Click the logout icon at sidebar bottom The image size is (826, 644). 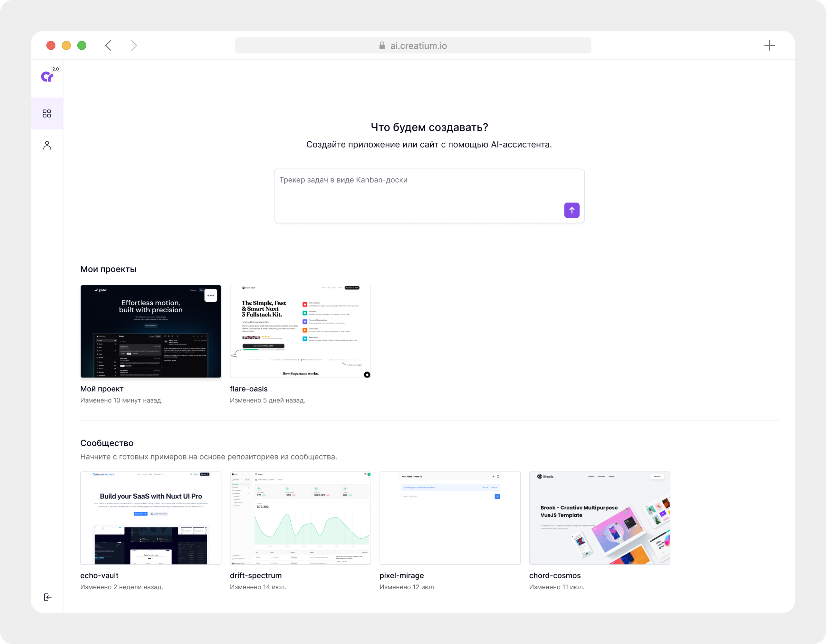coord(48,597)
